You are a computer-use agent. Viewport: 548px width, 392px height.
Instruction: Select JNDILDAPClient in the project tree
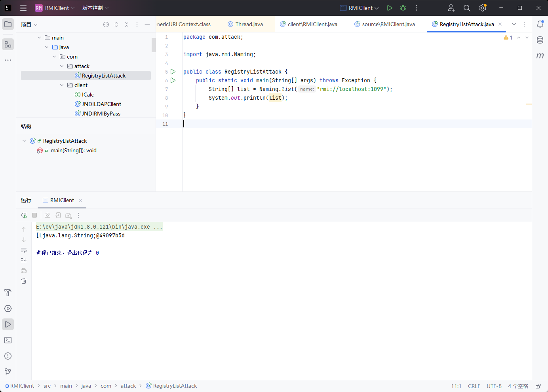101,104
